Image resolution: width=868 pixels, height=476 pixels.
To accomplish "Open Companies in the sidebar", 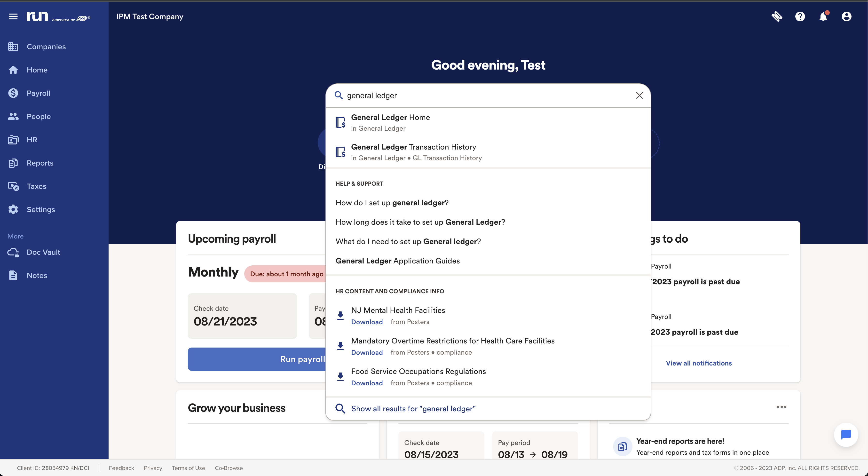I will [x=46, y=47].
